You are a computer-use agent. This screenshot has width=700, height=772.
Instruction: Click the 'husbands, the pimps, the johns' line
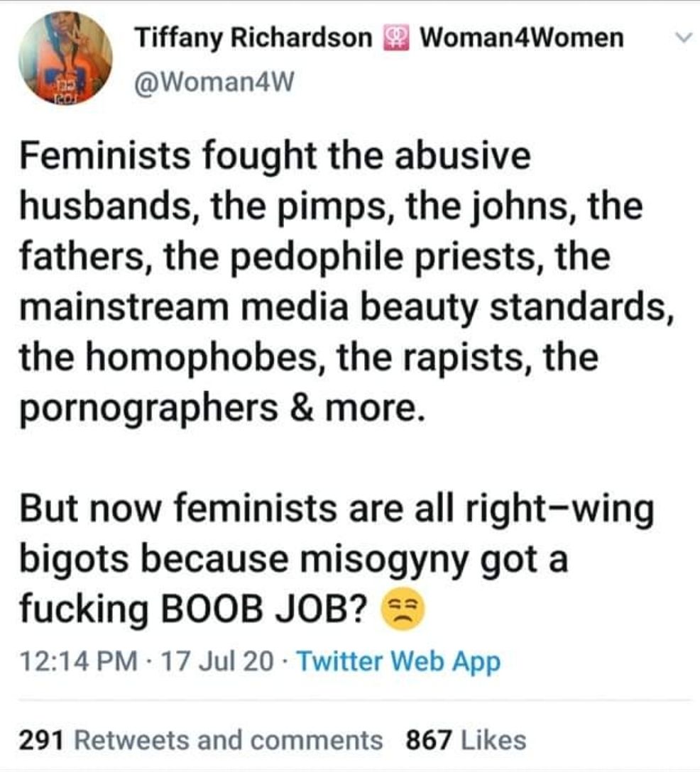point(330,207)
